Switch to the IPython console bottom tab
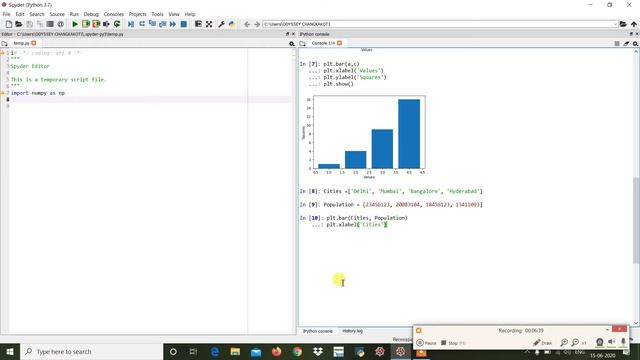The width and height of the screenshot is (640, 360). click(x=318, y=331)
